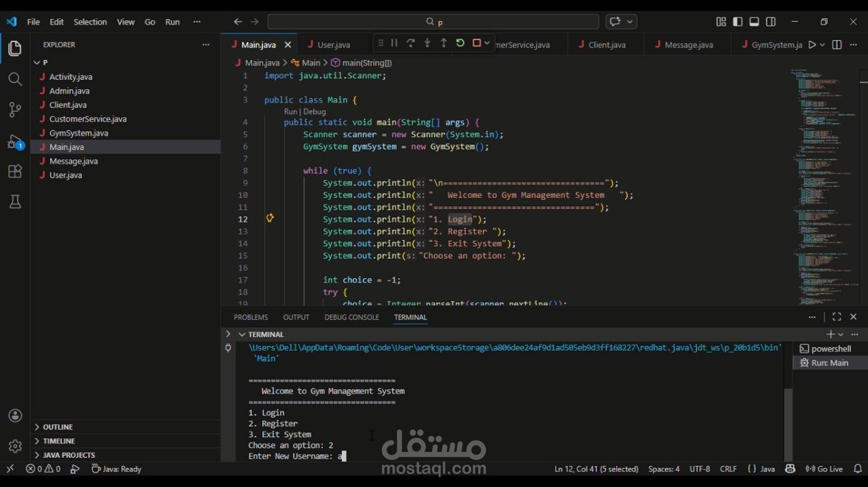The width and height of the screenshot is (868, 487).
Task: Open the Explorer view in activity bar
Action: (15, 49)
